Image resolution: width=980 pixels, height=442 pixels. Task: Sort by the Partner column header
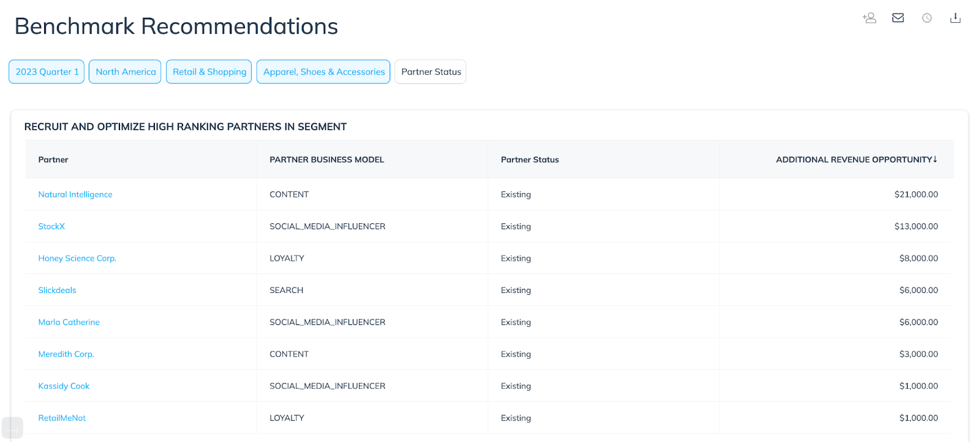tap(53, 159)
